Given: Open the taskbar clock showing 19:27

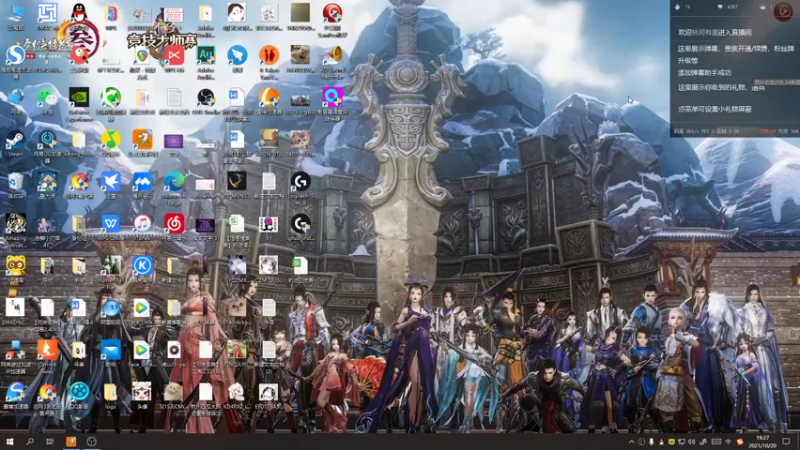Looking at the screenshot, I should coord(763,442).
